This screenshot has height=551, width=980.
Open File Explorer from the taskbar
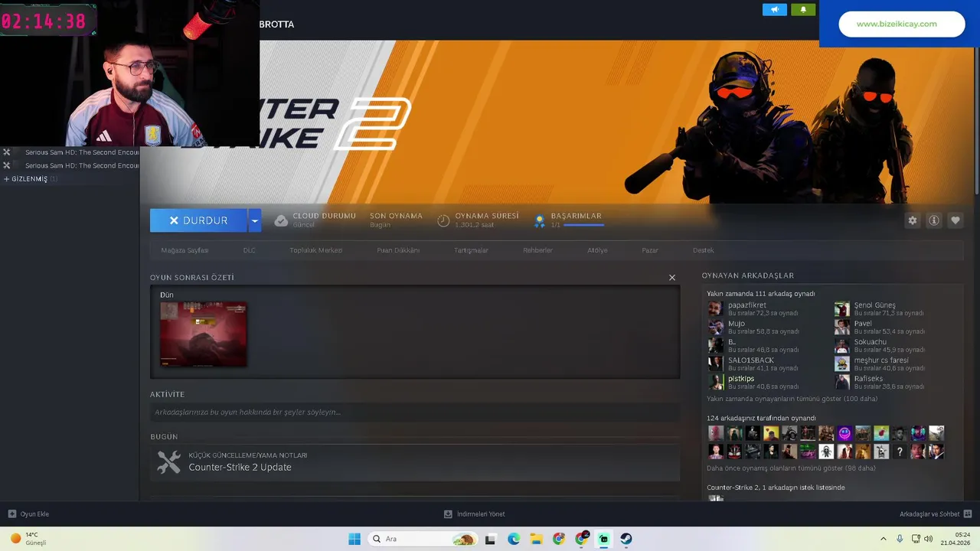coord(536,539)
